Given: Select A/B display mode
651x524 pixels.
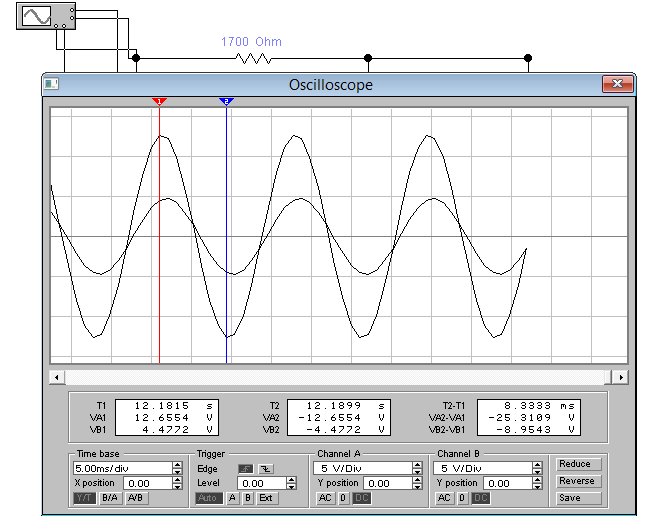Looking at the screenshot, I should point(136,498).
